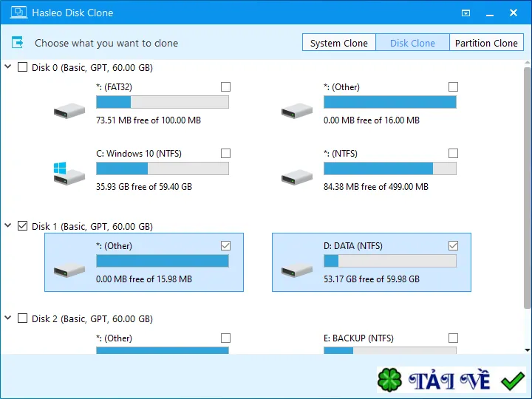Click the D: DATA drive icon
The image size is (532, 399).
point(297,270)
